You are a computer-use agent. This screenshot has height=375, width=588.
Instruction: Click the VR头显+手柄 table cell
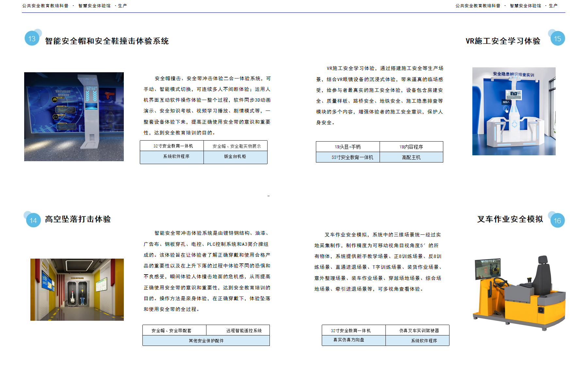click(x=348, y=147)
